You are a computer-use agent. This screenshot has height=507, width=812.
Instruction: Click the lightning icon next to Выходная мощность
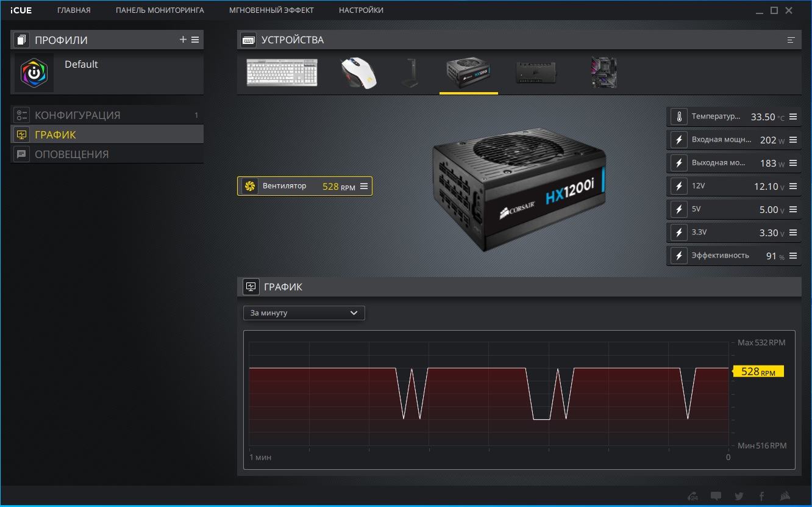pyautogui.click(x=678, y=163)
